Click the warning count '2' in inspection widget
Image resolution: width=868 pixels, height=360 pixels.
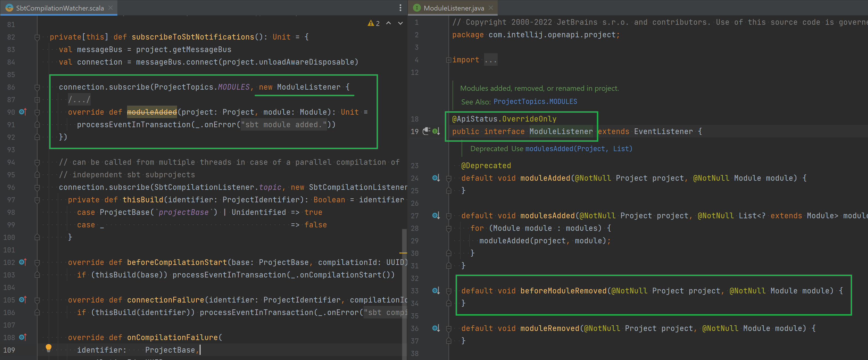378,23
